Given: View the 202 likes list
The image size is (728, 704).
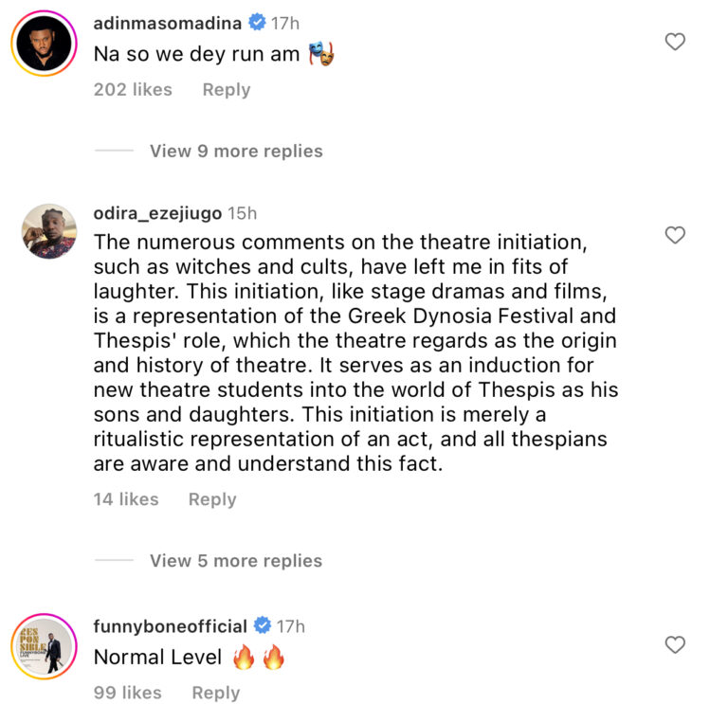Looking at the screenshot, I should (x=133, y=90).
